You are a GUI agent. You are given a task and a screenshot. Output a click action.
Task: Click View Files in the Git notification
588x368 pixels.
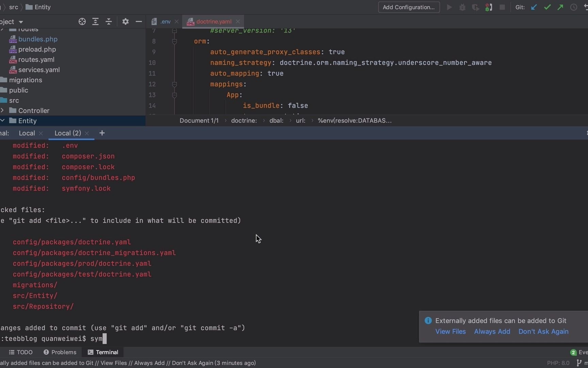click(451, 331)
